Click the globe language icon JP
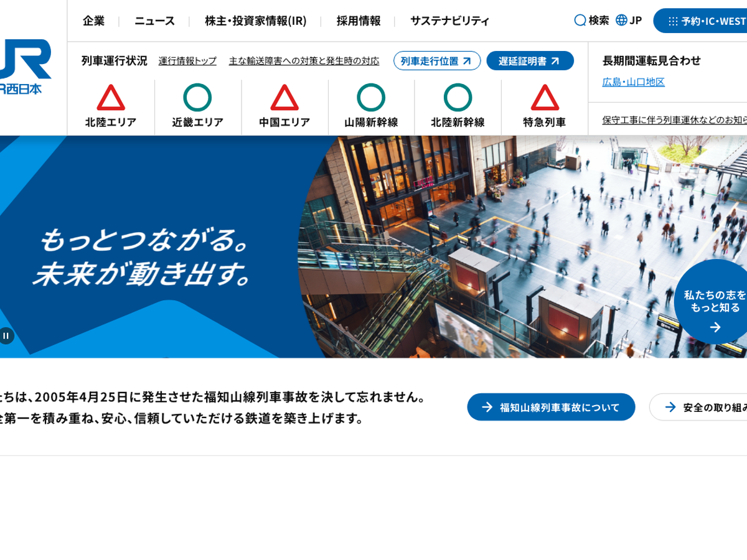Screen dimensions: 747x560 (x=621, y=21)
